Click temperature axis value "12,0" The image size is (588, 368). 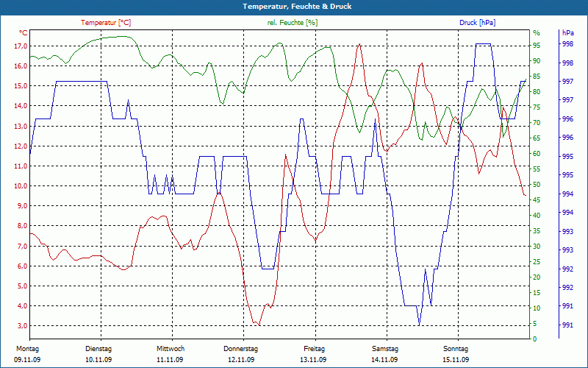(21, 146)
